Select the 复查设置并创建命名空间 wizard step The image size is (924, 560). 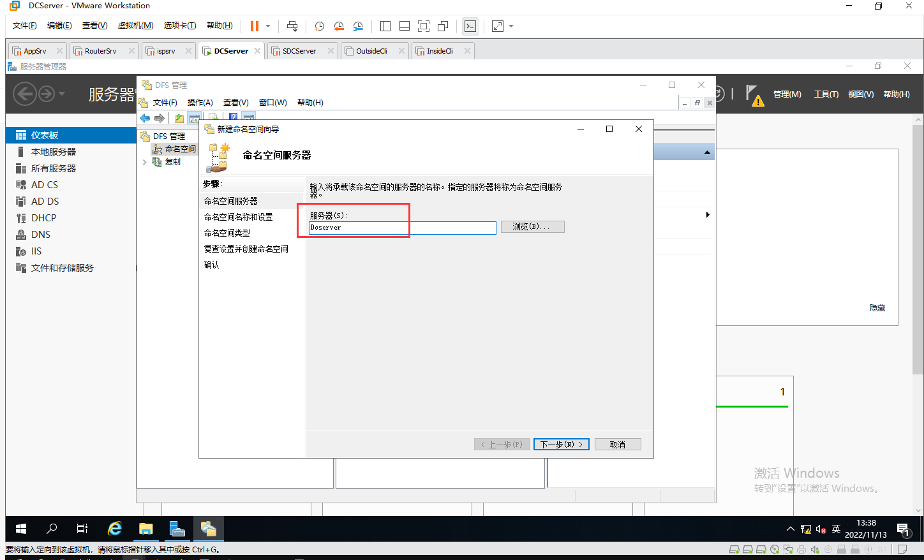pos(246,249)
